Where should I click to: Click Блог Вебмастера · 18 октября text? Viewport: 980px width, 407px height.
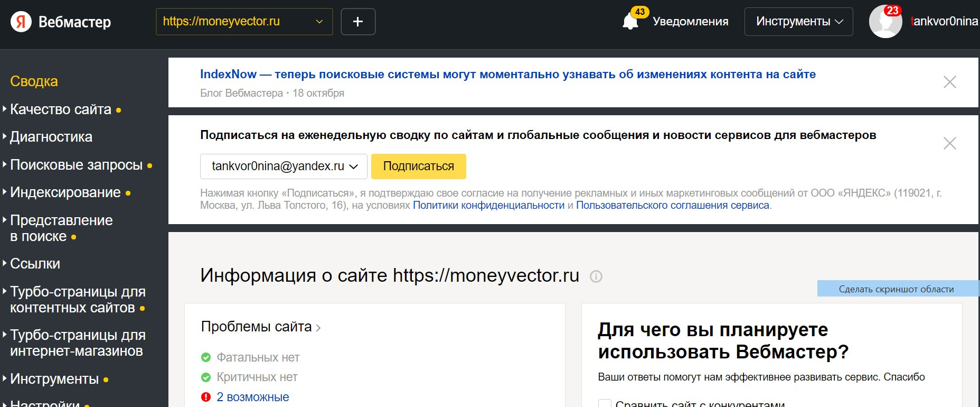[272, 93]
